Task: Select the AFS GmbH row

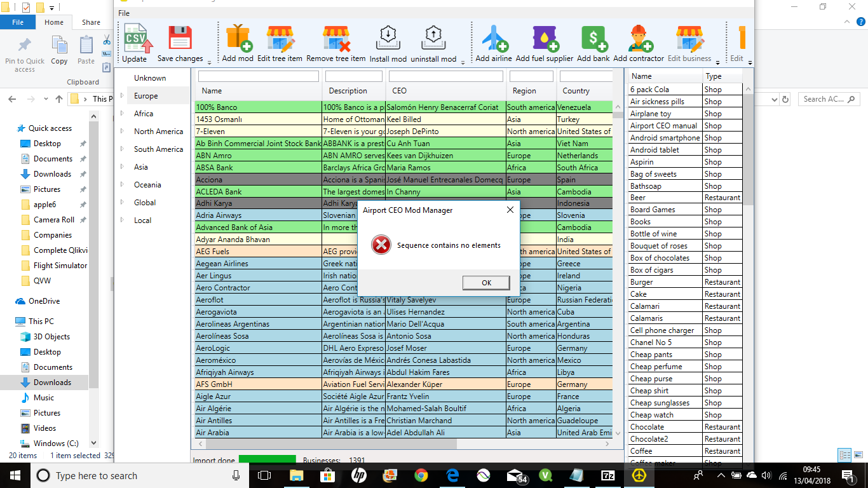Action: pos(403,384)
